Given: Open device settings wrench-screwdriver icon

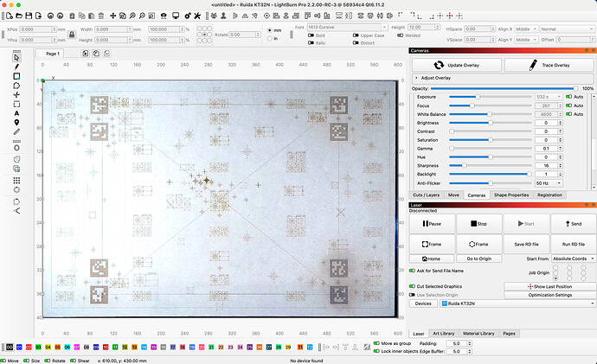Looking at the screenshot, I should click(x=197, y=16).
